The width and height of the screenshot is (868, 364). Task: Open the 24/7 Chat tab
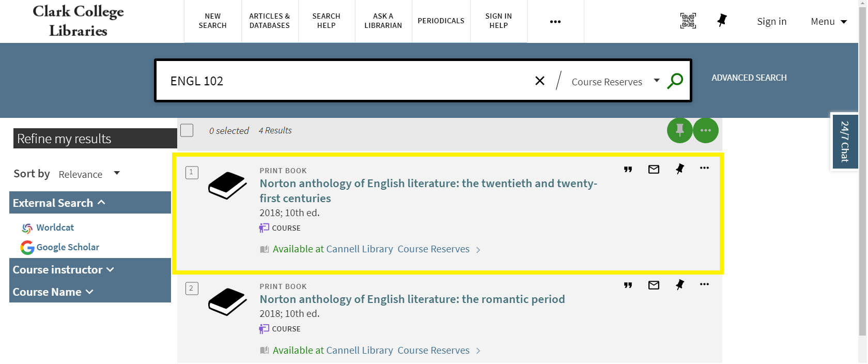[x=845, y=141]
